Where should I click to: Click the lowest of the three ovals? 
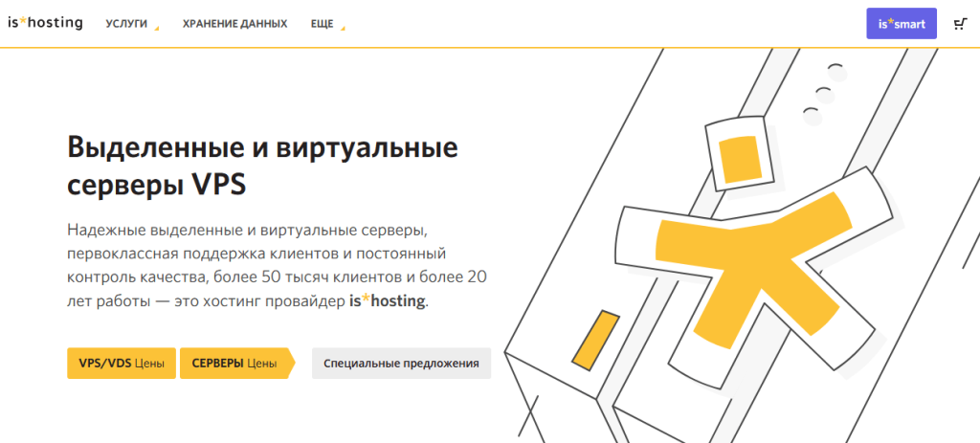click(x=813, y=116)
